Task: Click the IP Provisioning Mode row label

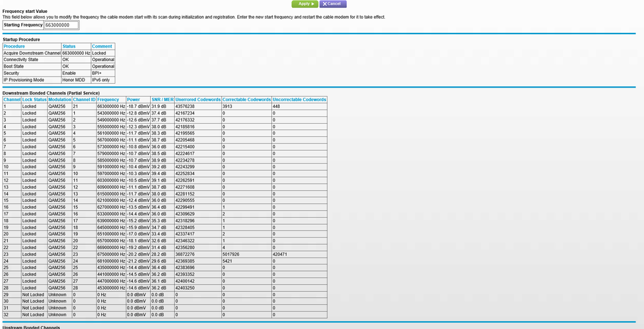Action: click(24, 80)
